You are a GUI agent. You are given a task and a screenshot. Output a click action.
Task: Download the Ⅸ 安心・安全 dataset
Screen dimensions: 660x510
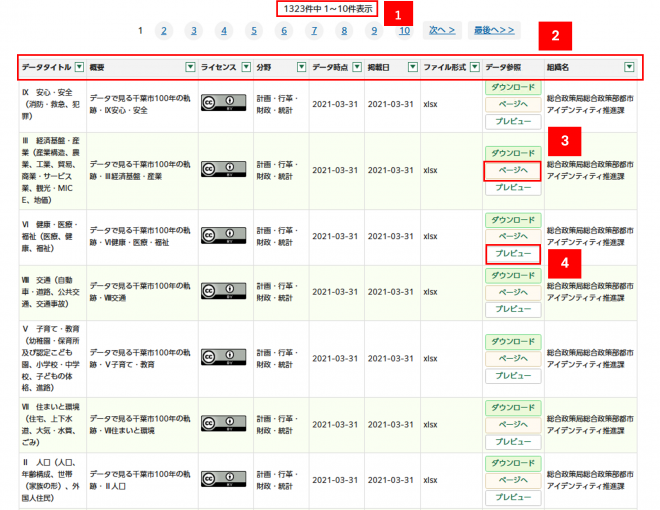513,88
